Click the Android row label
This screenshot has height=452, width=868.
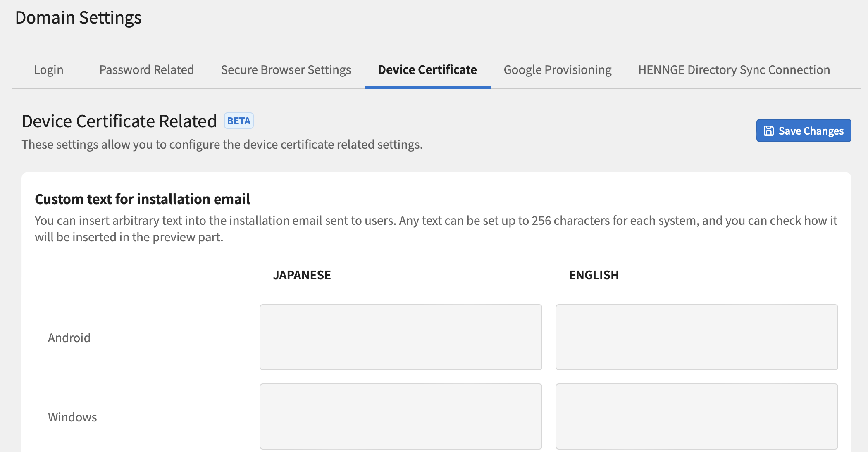point(69,338)
